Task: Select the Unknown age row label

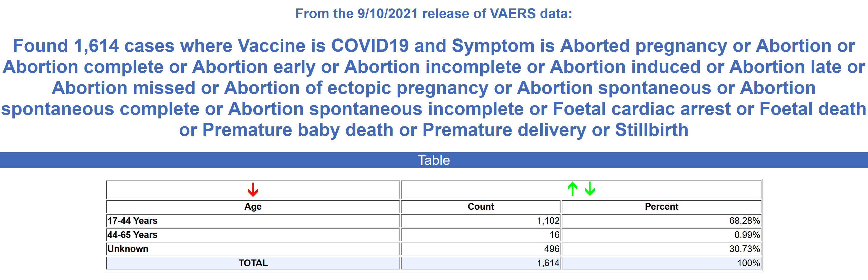Action: pos(128,249)
